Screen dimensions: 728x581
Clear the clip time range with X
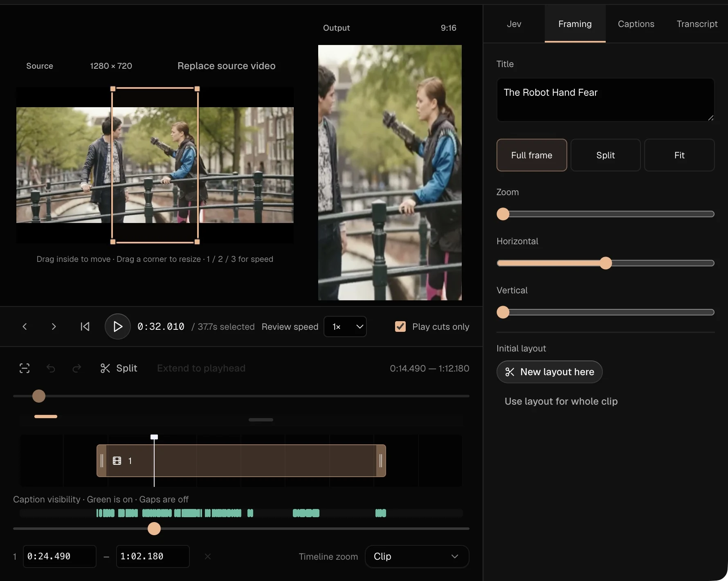coord(208,556)
